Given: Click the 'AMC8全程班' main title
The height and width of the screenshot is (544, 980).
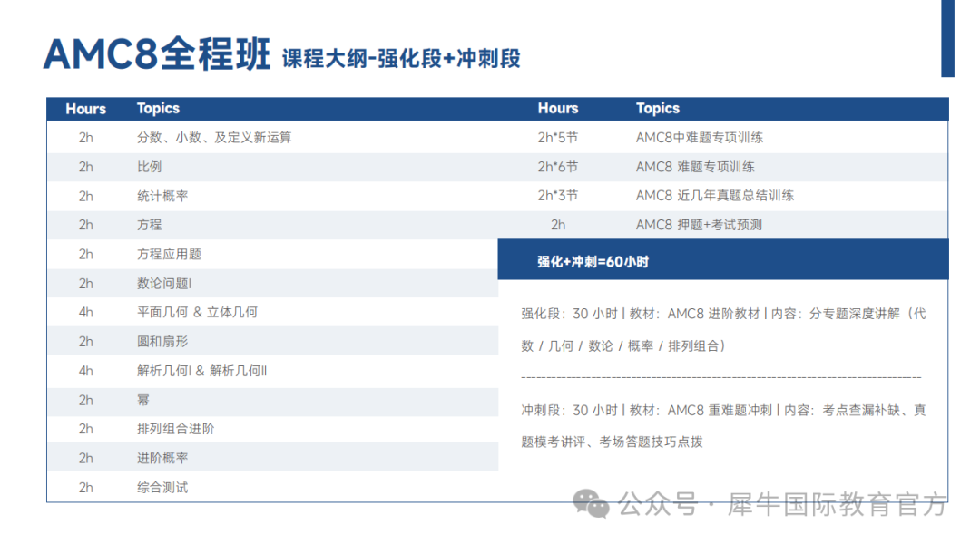Looking at the screenshot, I should tap(156, 53).
